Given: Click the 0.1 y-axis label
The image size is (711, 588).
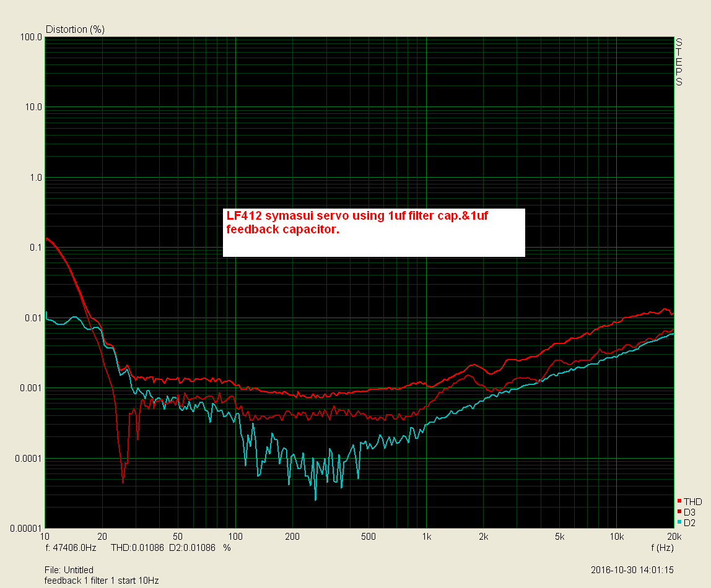Looking at the screenshot, I should point(36,248).
